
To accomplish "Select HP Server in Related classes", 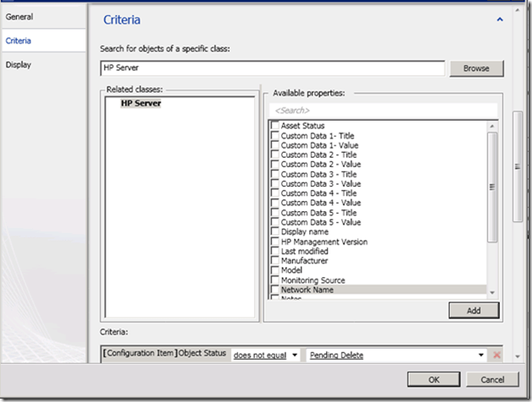I will (x=141, y=103).
